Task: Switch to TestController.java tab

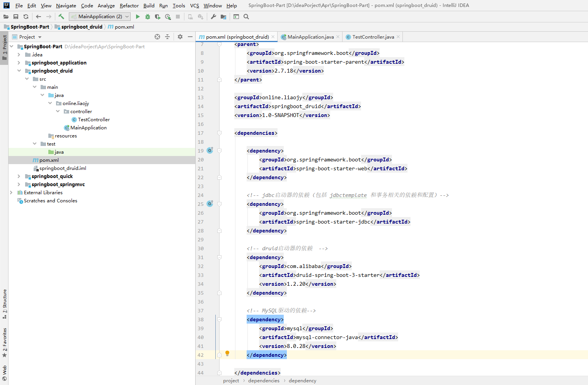Action: [x=373, y=37]
